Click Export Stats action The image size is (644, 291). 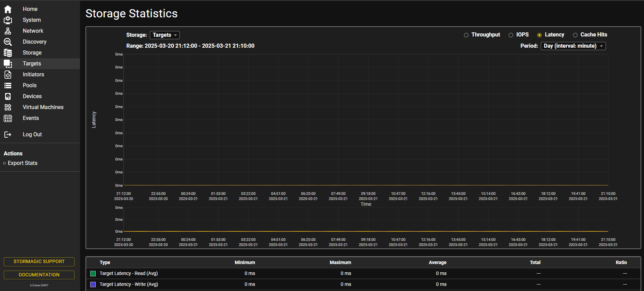click(22, 163)
